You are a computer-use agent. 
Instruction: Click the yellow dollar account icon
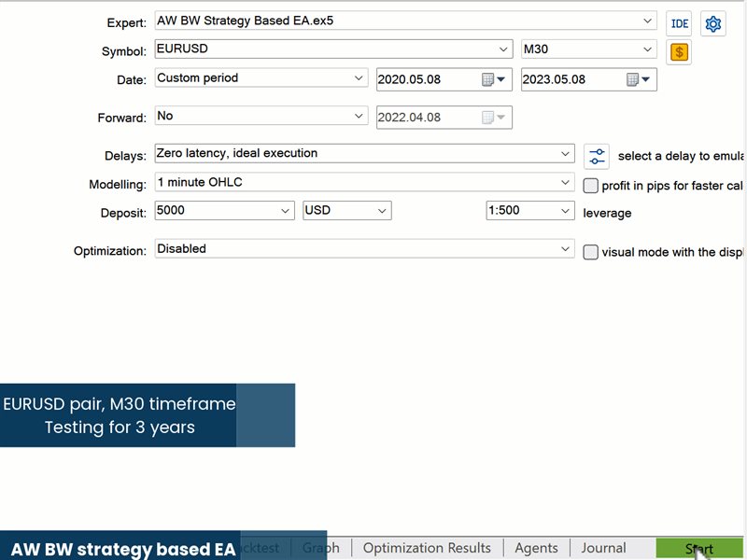tap(678, 52)
